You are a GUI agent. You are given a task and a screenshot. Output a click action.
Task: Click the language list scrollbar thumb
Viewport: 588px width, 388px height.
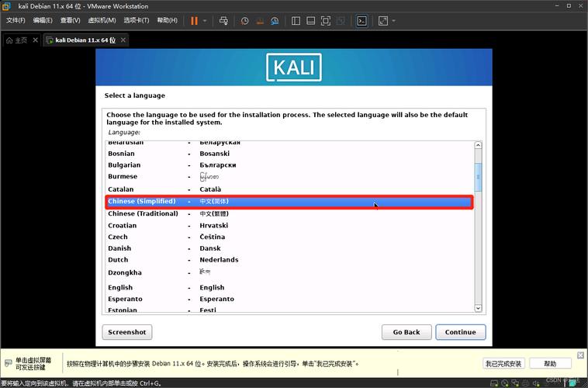[x=478, y=177]
